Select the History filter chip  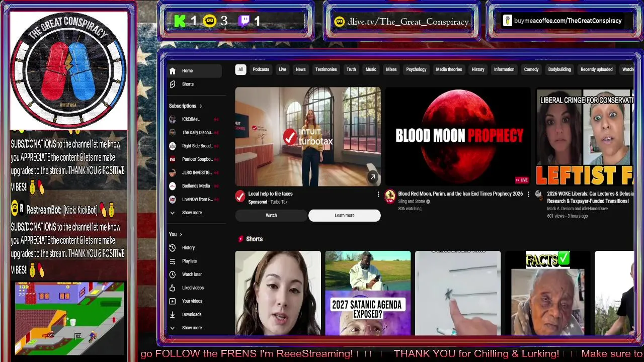coord(478,69)
